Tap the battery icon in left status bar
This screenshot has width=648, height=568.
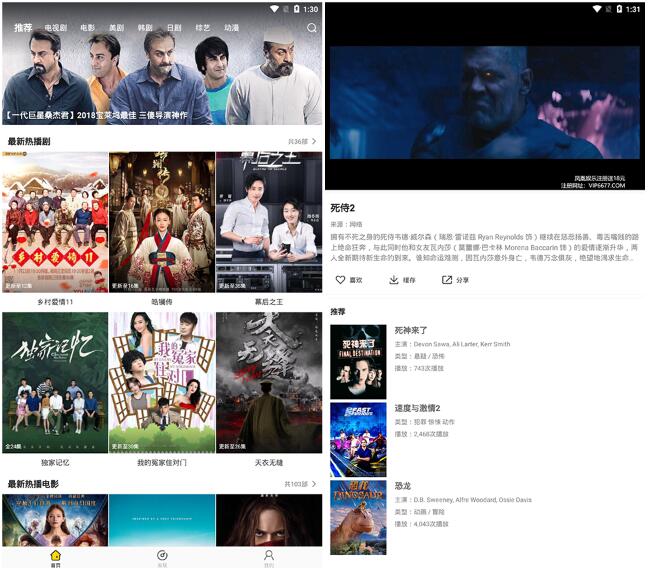(x=296, y=9)
